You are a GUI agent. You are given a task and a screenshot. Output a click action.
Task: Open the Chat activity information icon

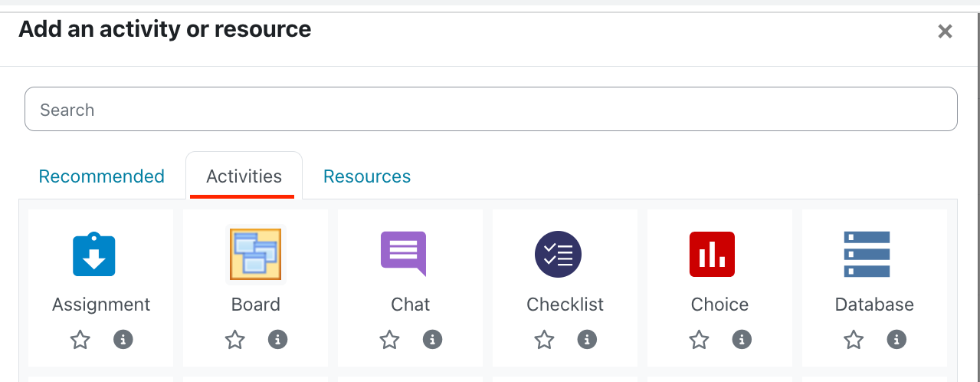point(433,339)
